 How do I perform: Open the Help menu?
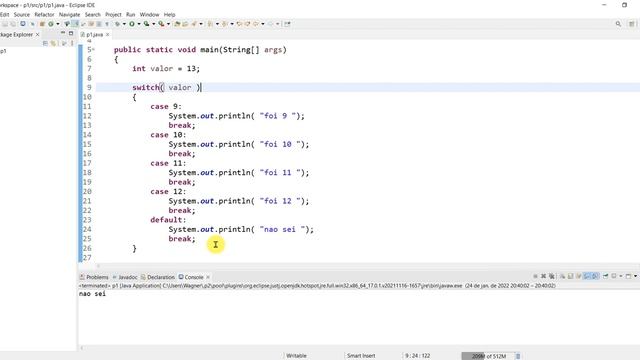click(169, 14)
